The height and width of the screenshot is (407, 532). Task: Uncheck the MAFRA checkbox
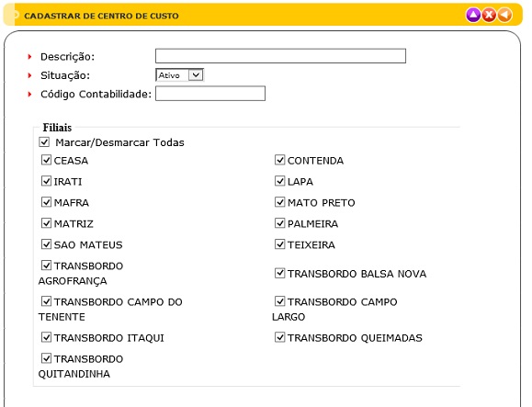click(x=47, y=202)
